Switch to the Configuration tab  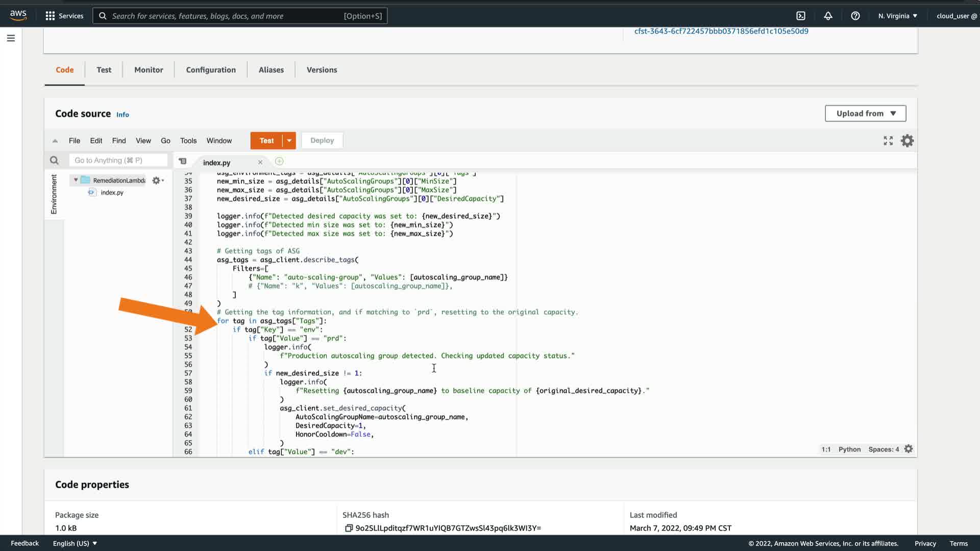pyautogui.click(x=211, y=70)
